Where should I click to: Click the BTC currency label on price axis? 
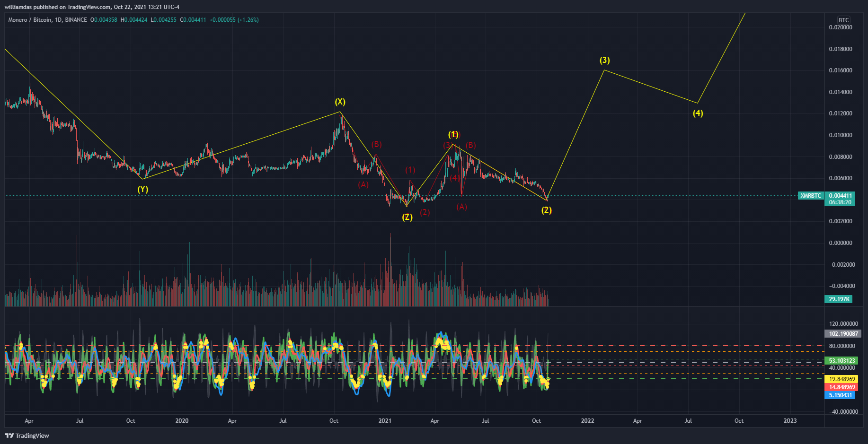point(844,20)
